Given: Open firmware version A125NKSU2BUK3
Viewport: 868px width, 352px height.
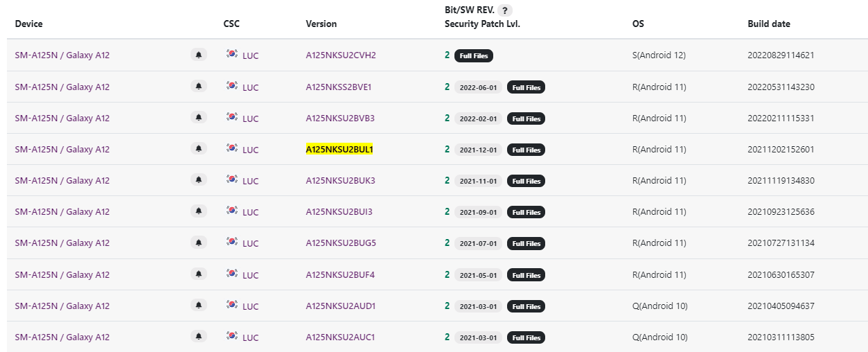Looking at the screenshot, I should 340,180.
